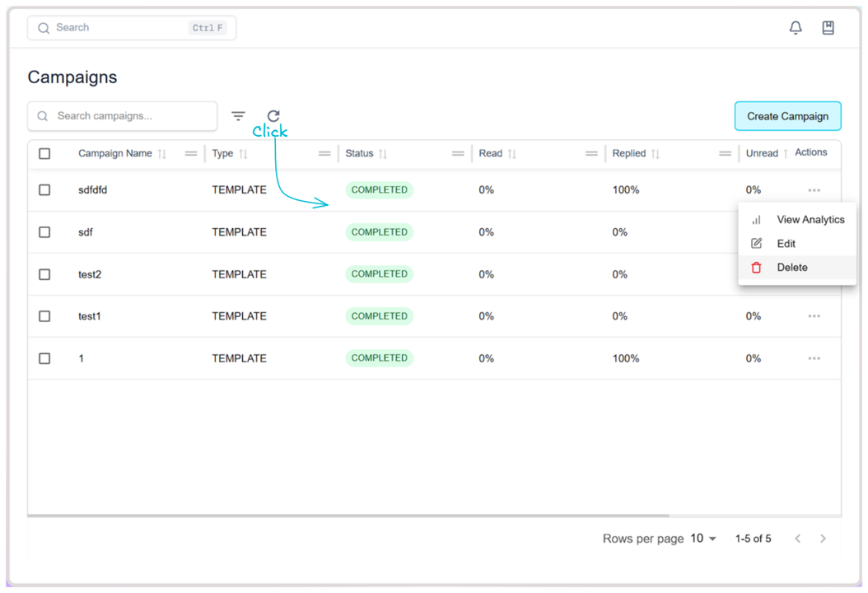Go to previous page of campaigns
The image size is (868, 593).
pyautogui.click(x=797, y=539)
